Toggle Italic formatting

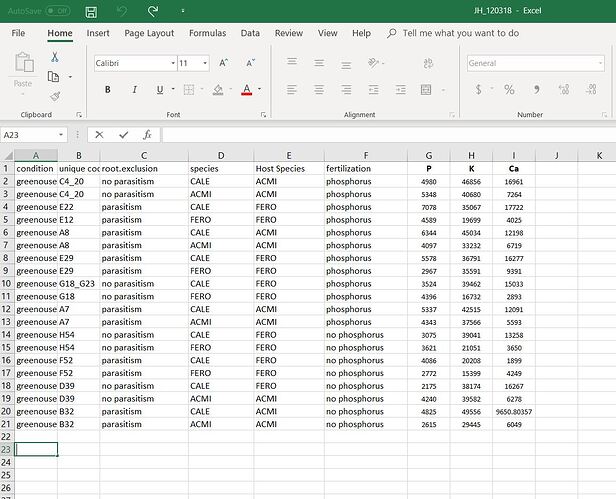click(x=134, y=90)
